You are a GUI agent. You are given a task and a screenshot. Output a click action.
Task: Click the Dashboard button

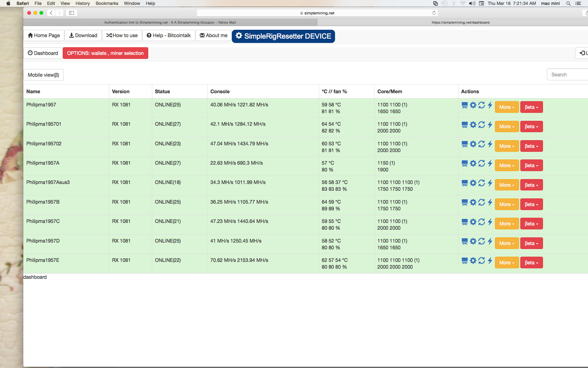[43, 53]
